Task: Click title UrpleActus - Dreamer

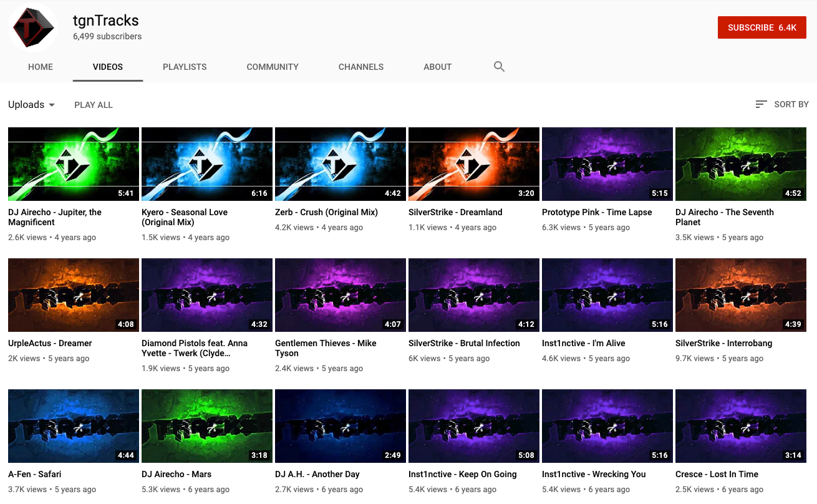Action: click(x=50, y=343)
